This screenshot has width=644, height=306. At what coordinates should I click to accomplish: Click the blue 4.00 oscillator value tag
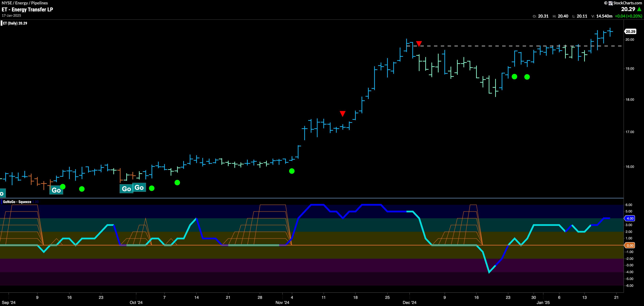[630, 218]
